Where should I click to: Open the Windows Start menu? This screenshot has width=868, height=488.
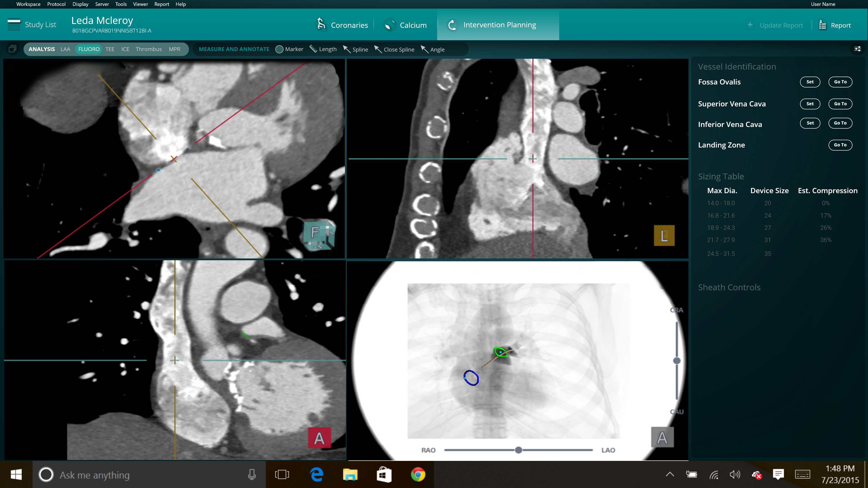(x=16, y=475)
